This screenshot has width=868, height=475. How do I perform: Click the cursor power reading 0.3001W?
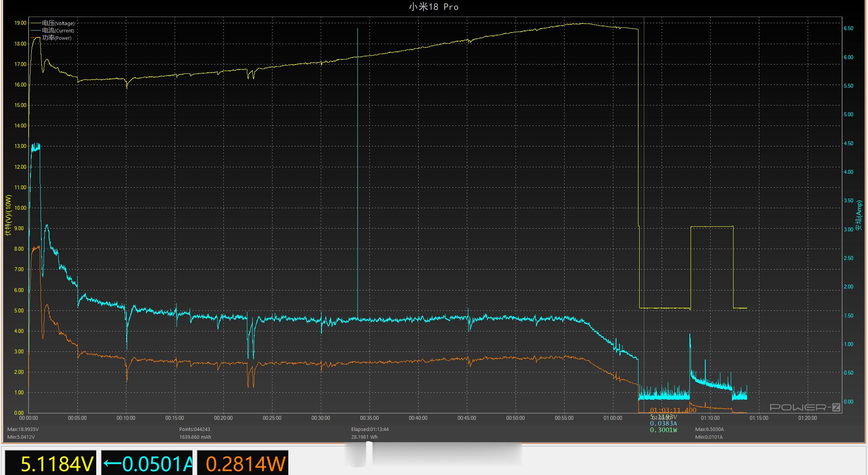click(x=664, y=430)
